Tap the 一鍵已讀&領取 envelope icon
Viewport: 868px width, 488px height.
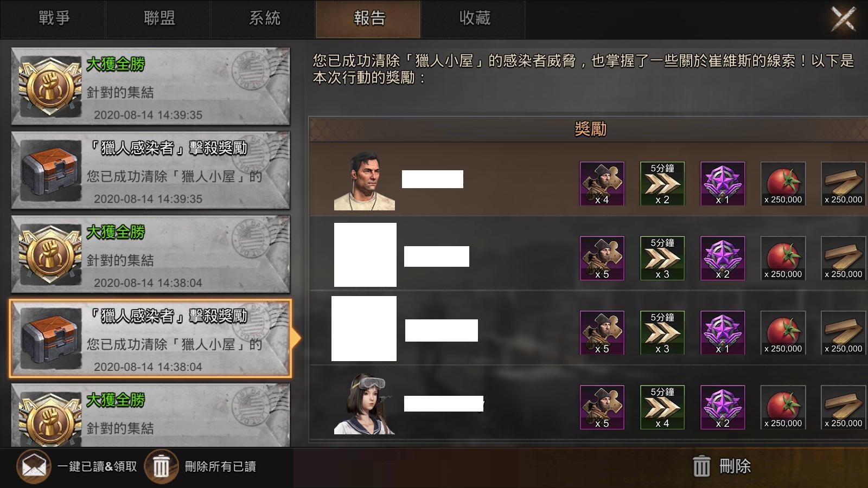pos(34,466)
